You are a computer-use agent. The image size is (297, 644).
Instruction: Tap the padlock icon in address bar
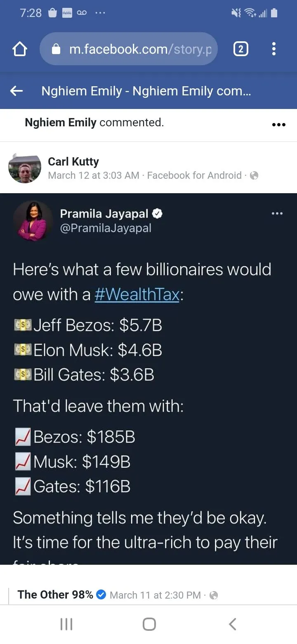pyautogui.click(x=57, y=50)
